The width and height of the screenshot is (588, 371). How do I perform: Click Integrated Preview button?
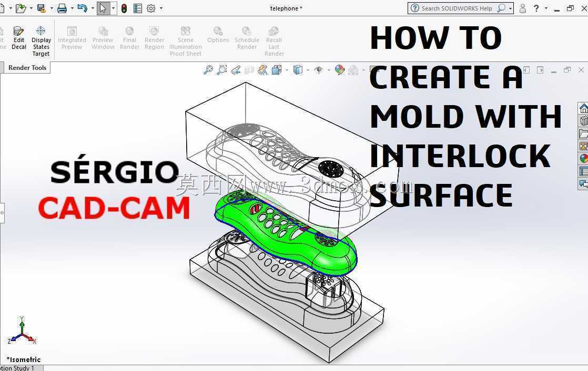[72, 38]
